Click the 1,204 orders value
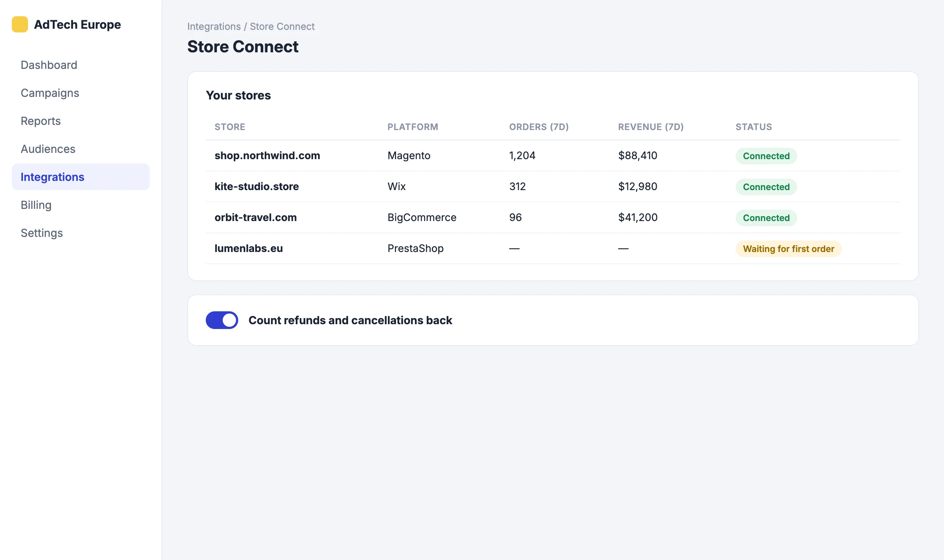 [x=522, y=155]
